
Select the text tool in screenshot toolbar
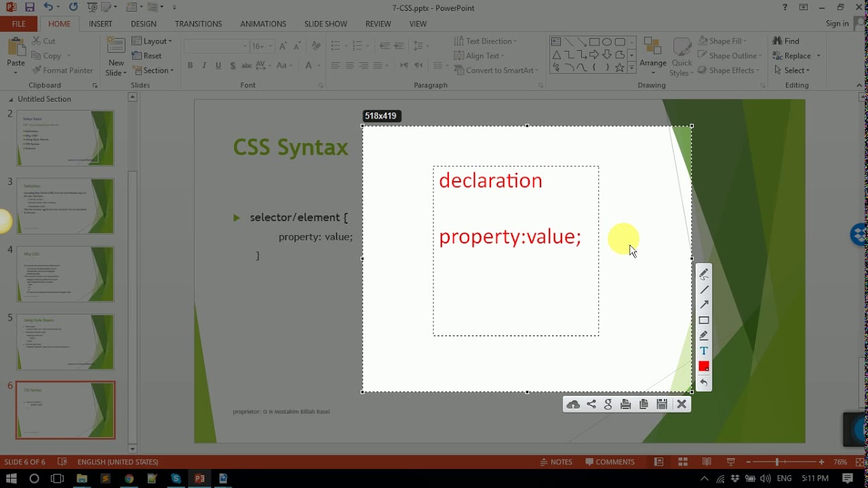point(704,351)
